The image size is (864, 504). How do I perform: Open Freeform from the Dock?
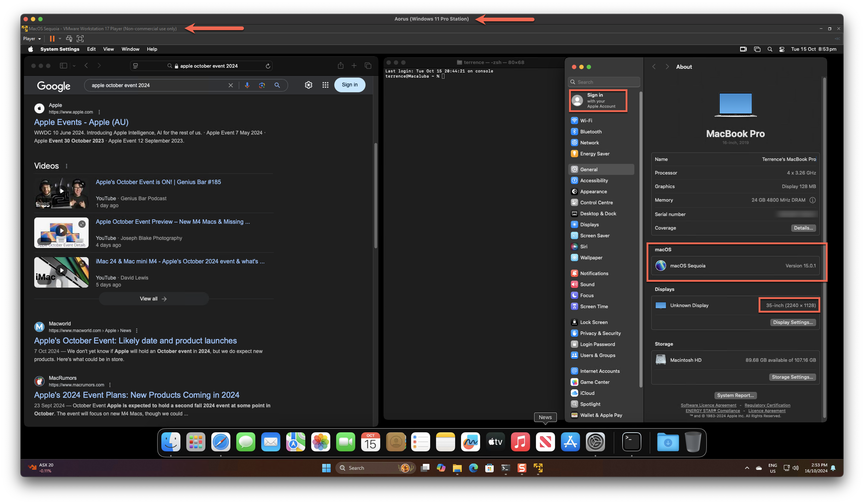pyautogui.click(x=470, y=442)
